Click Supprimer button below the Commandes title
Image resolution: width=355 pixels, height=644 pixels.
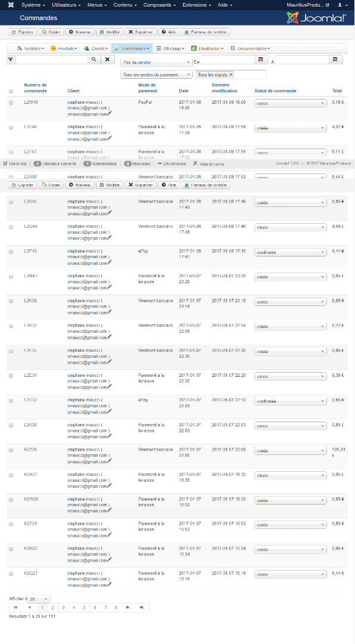[141, 32]
